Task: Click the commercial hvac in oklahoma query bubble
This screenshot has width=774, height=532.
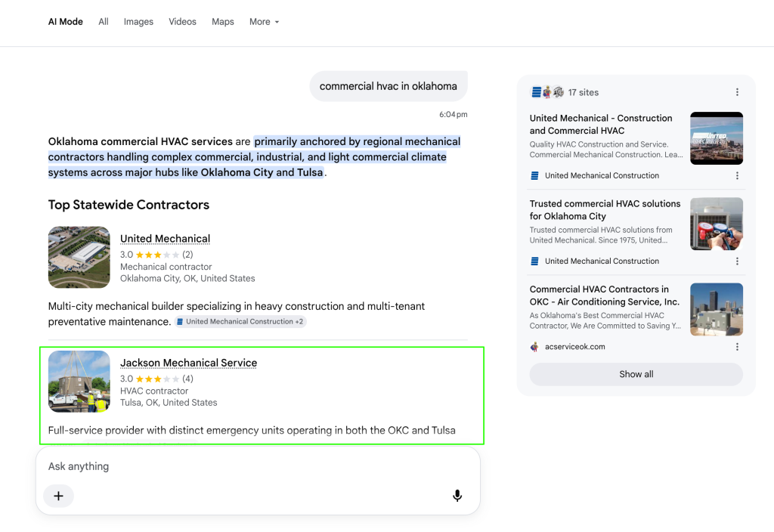Action: tap(389, 86)
